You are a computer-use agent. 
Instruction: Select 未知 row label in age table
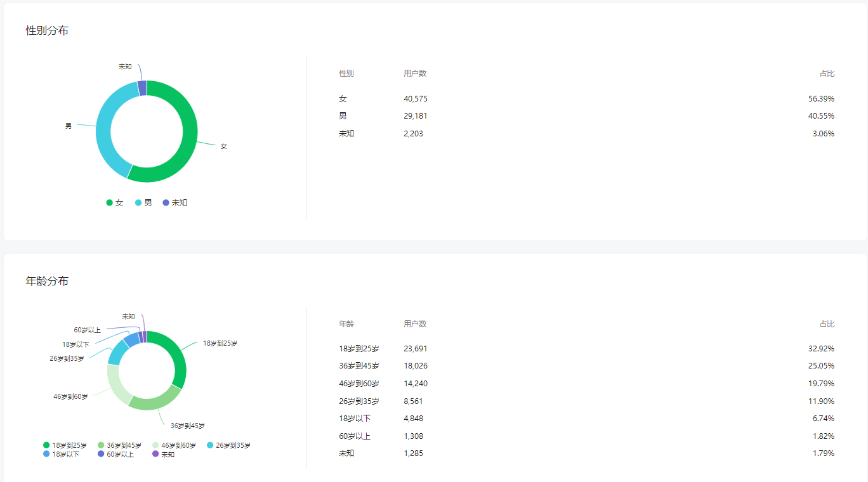coord(346,453)
